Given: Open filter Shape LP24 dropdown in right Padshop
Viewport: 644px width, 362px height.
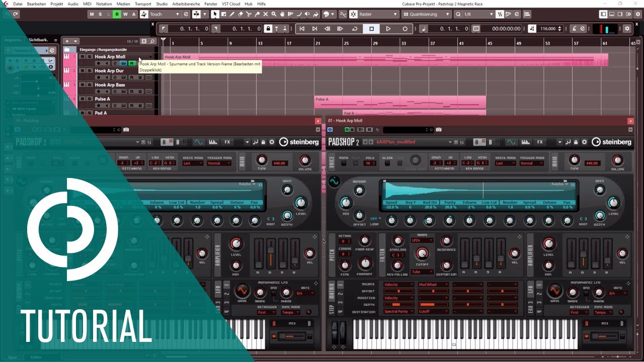Looking at the screenshot, I should 422,240.
